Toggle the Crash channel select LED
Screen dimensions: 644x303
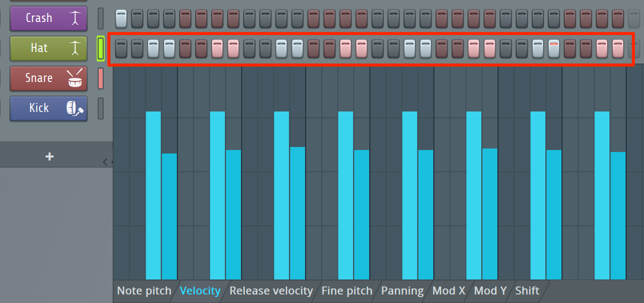[x=101, y=18]
